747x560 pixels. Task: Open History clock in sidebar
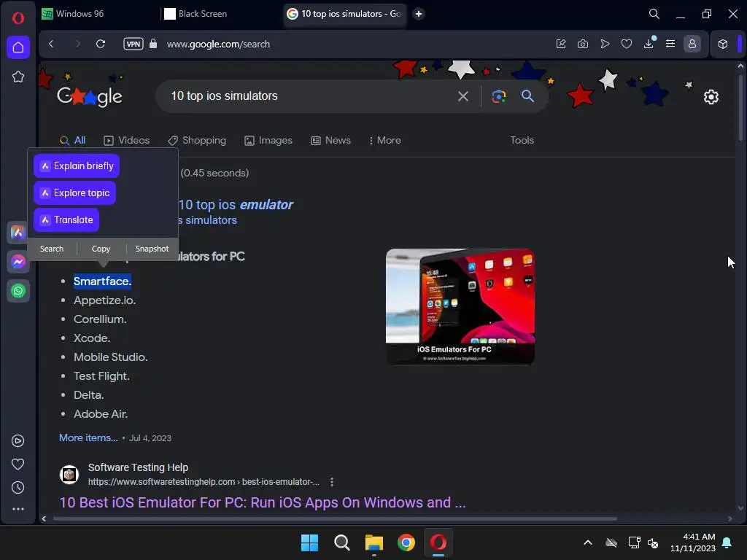pyautogui.click(x=18, y=487)
